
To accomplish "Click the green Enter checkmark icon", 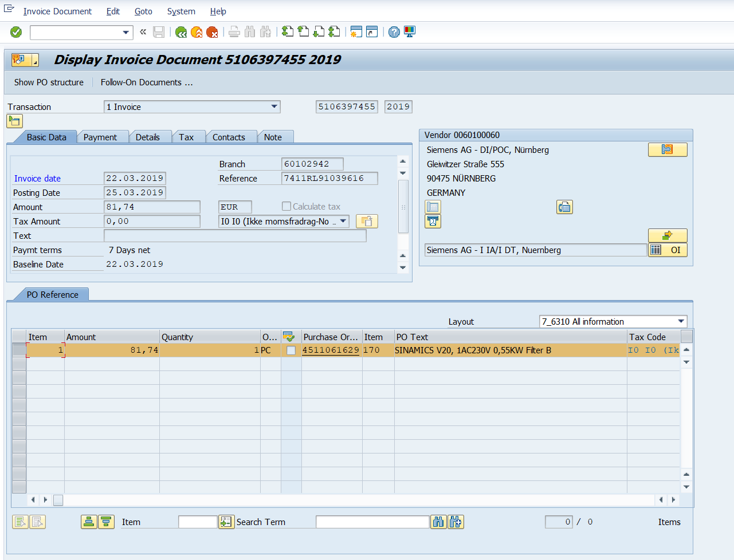I will tap(16, 32).
